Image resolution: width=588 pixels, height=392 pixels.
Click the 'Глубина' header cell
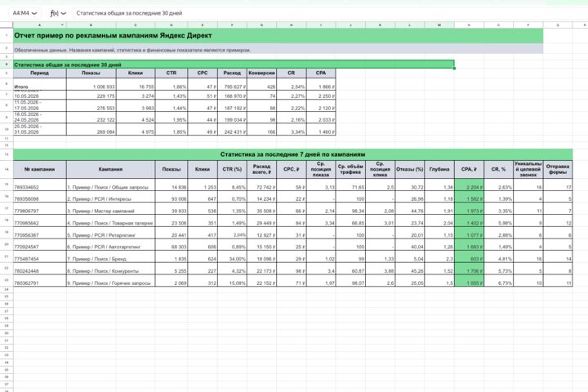click(439, 169)
